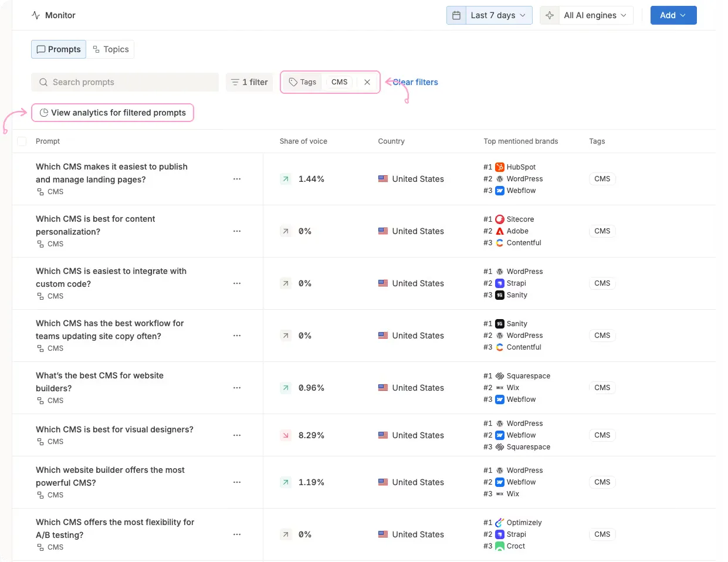Click the trend arrow next to 1.19%

tap(286, 482)
